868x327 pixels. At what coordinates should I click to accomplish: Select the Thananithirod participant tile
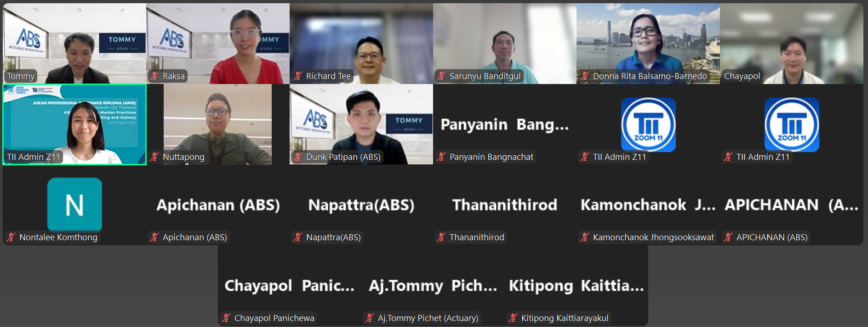click(x=505, y=205)
